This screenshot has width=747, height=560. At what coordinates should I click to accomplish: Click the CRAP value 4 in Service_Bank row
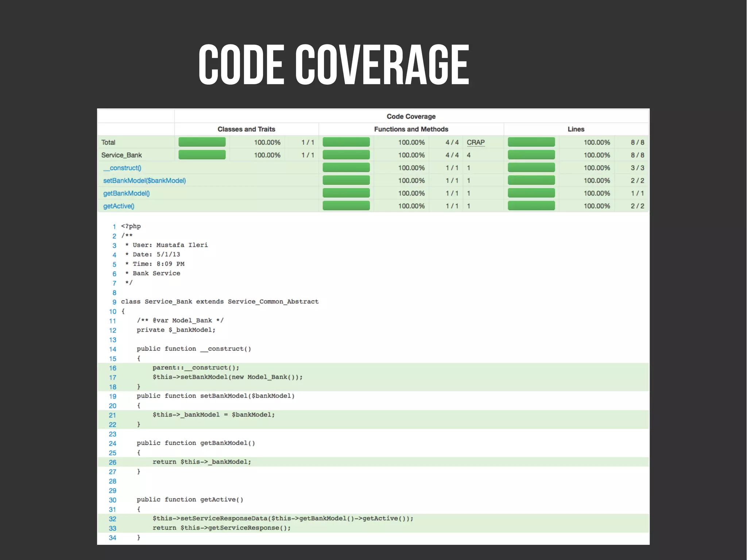point(469,155)
